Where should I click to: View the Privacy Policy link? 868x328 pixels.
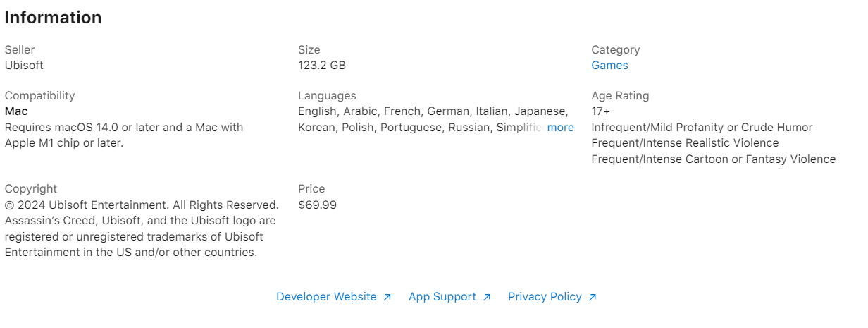[545, 297]
